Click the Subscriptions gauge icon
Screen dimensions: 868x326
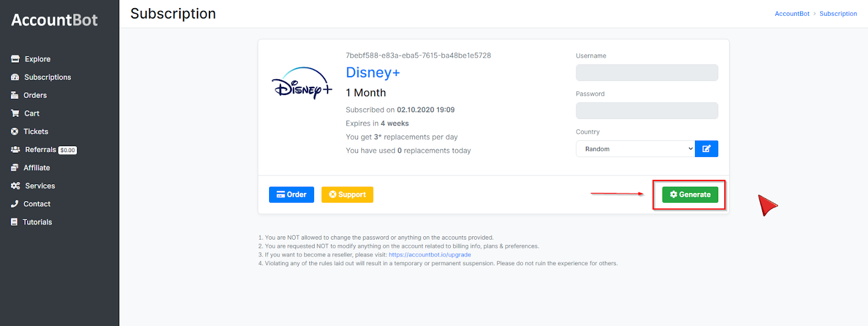coord(15,77)
